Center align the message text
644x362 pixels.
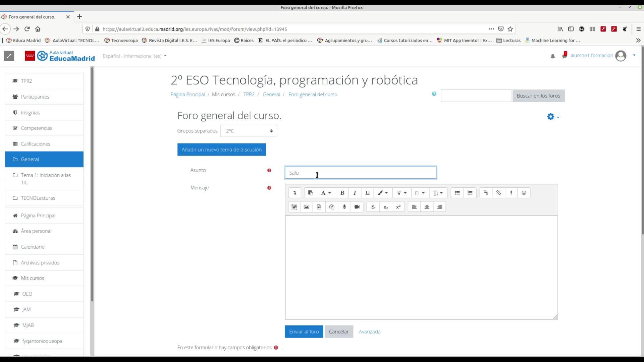(x=427, y=207)
